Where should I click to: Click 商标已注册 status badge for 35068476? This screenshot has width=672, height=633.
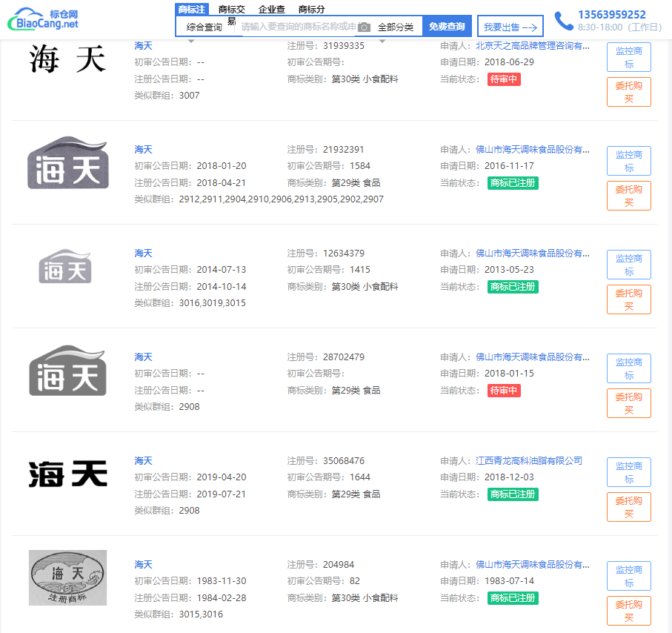pos(513,494)
